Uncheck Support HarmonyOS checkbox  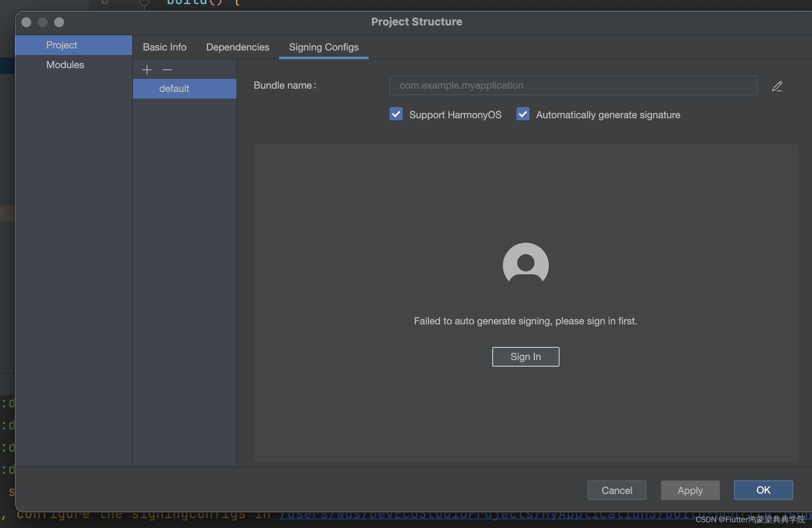396,114
